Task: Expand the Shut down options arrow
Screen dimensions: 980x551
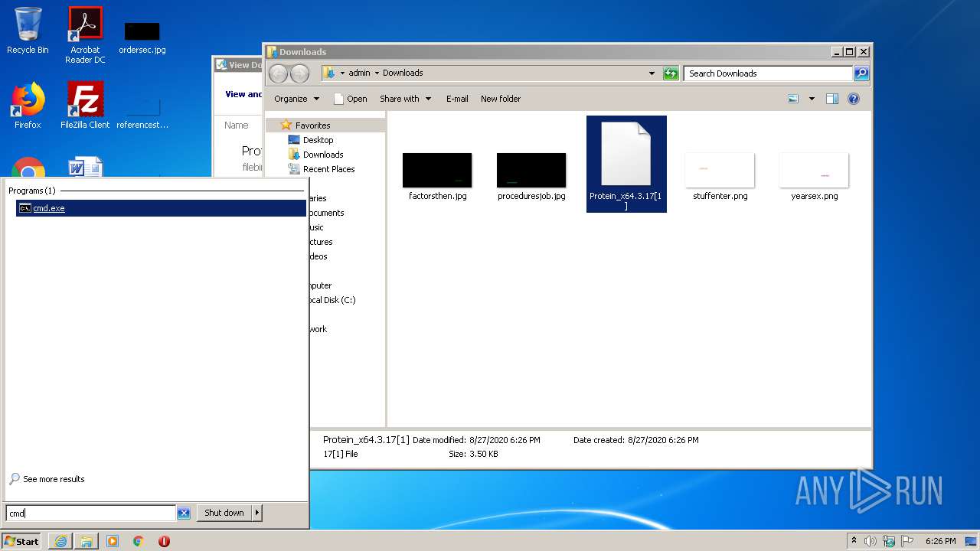Action: (257, 513)
